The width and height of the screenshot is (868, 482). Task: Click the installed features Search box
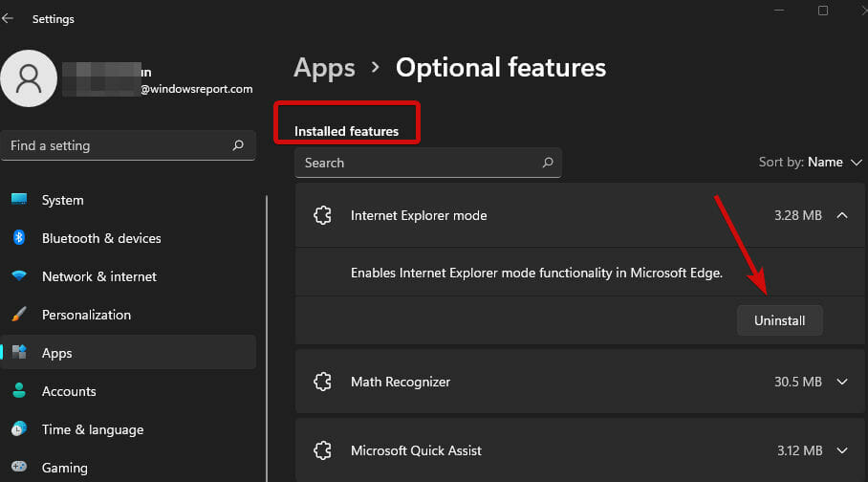click(428, 163)
